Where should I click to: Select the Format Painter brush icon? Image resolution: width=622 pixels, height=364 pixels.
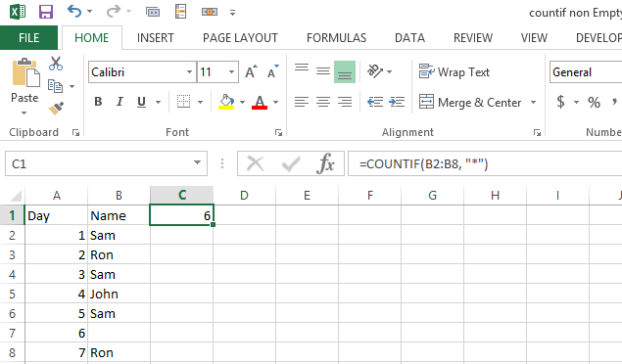pyautogui.click(x=56, y=109)
